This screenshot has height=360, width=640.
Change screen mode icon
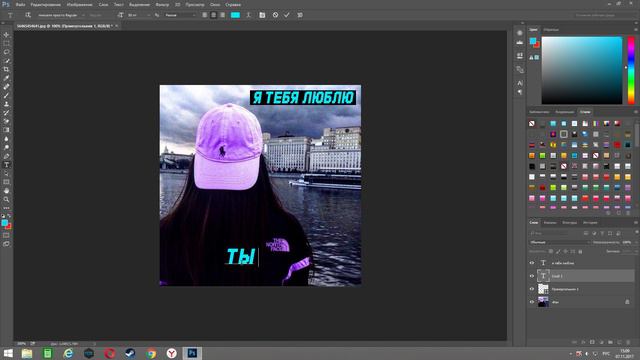pyautogui.click(x=6, y=244)
